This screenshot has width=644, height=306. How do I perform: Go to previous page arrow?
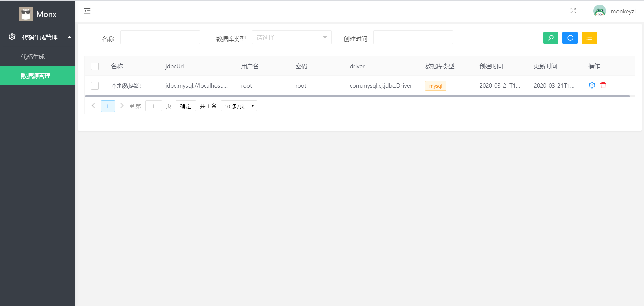tap(93, 106)
